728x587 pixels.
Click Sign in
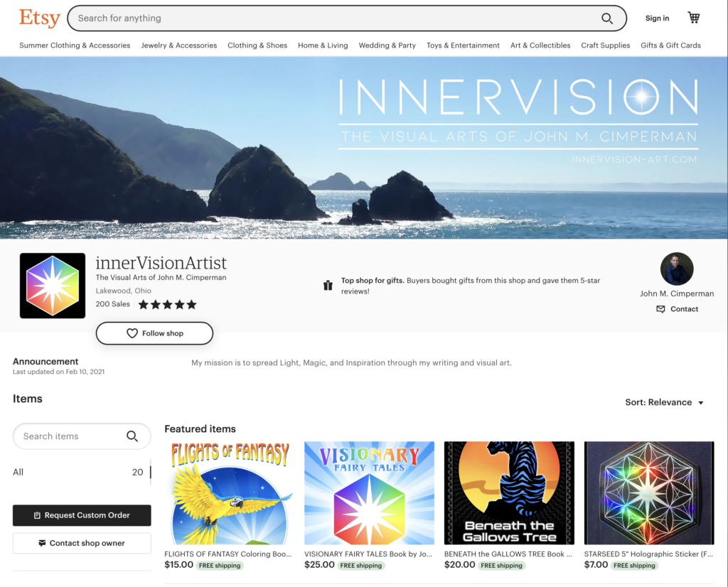657,18
